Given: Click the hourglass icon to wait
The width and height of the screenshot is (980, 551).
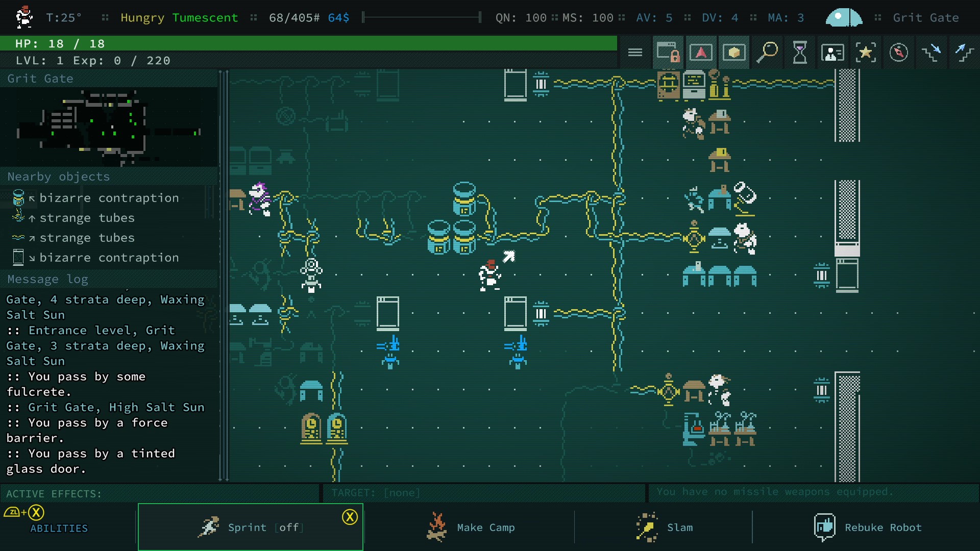Looking at the screenshot, I should pos(799,52).
